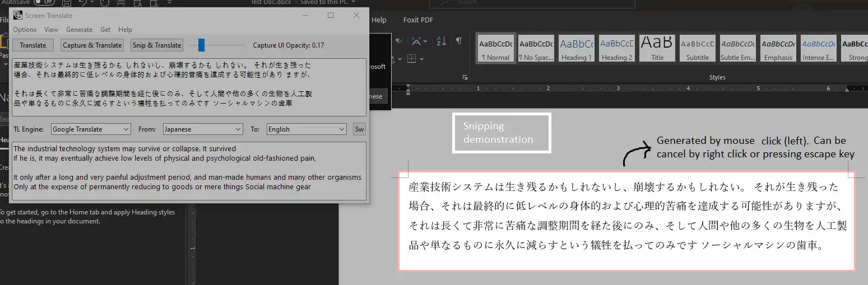Apply the Heading 2 style in Word
Screen dimensions: 868x285
616,49
